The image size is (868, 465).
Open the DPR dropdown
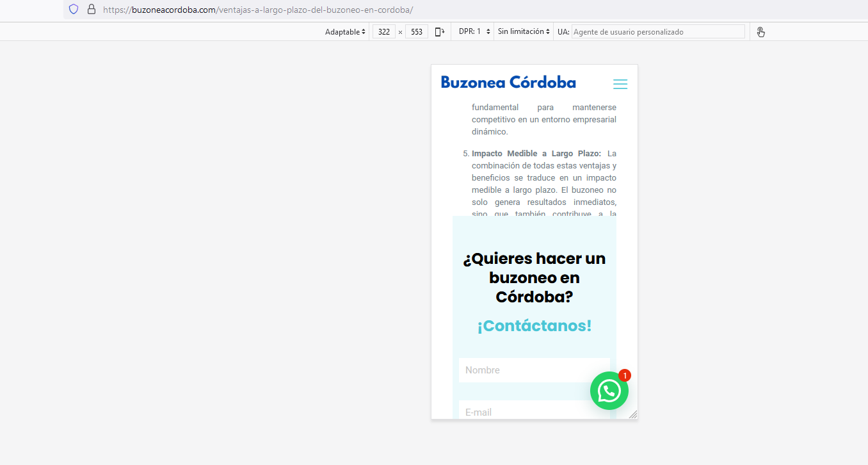click(474, 31)
